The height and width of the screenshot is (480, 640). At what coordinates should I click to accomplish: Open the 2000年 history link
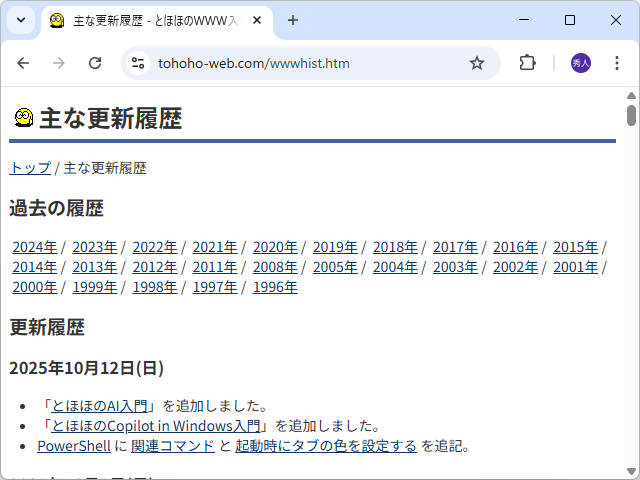tap(35, 287)
